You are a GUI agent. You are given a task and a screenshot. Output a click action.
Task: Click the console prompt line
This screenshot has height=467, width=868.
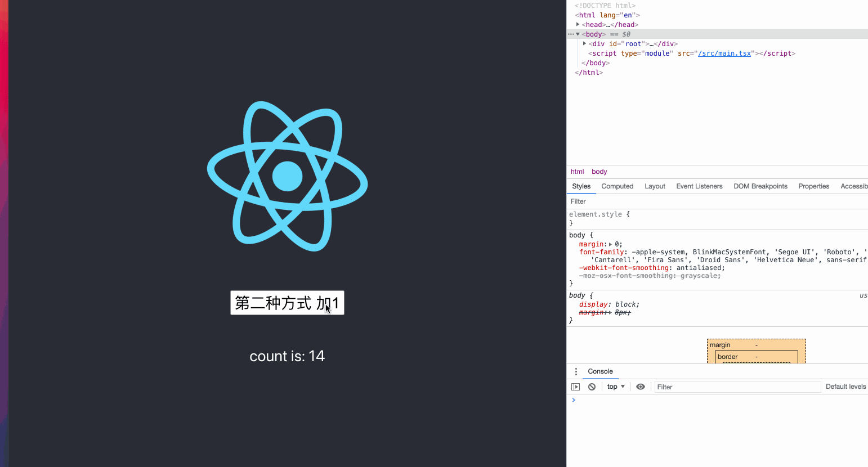(717, 400)
